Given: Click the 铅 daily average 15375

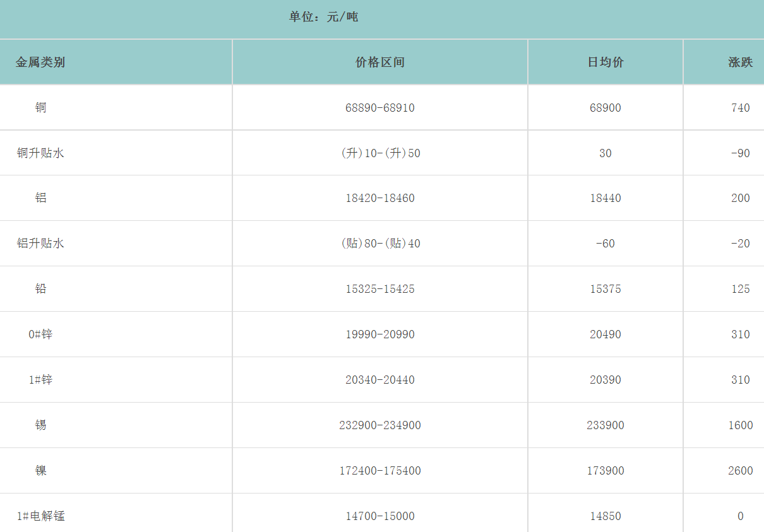Looking at the screenshot, I should tap(606, 289).
